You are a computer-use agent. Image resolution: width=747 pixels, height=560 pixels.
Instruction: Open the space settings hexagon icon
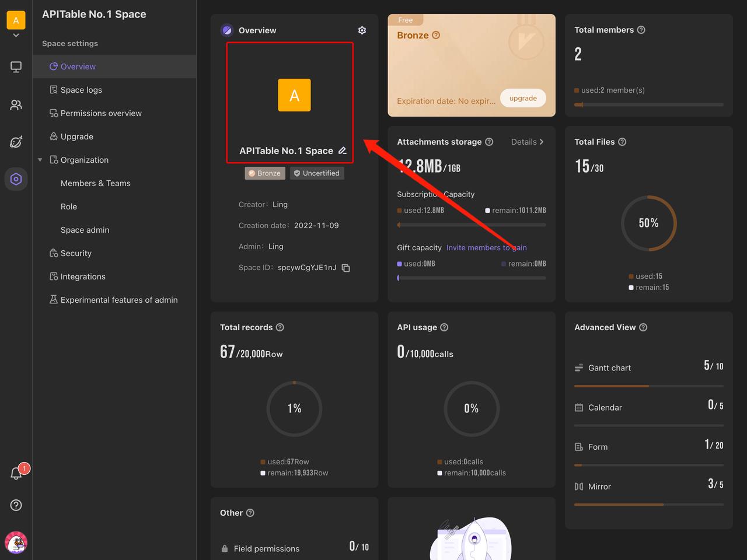click(x=16, y=179)
